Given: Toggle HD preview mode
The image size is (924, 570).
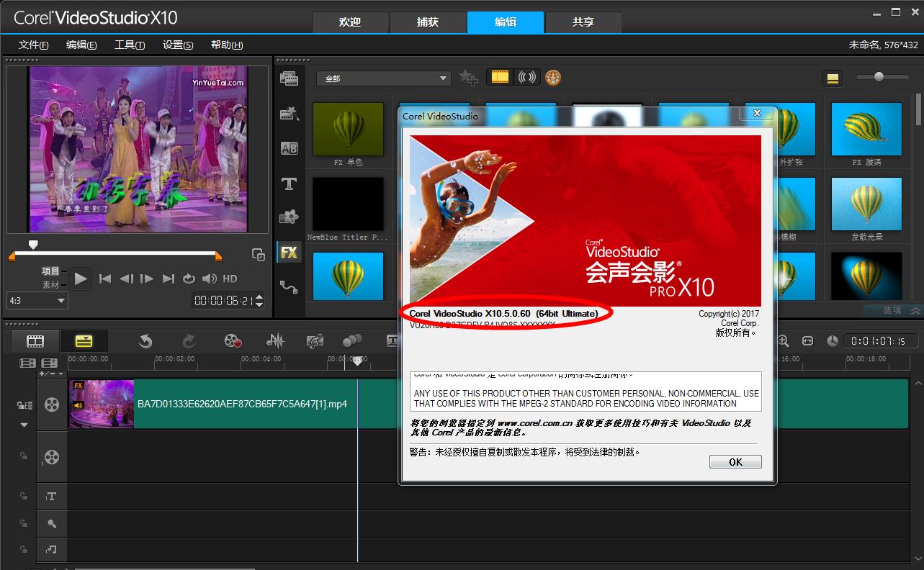Looking at the screenshot, I should [x=230, y=279].
